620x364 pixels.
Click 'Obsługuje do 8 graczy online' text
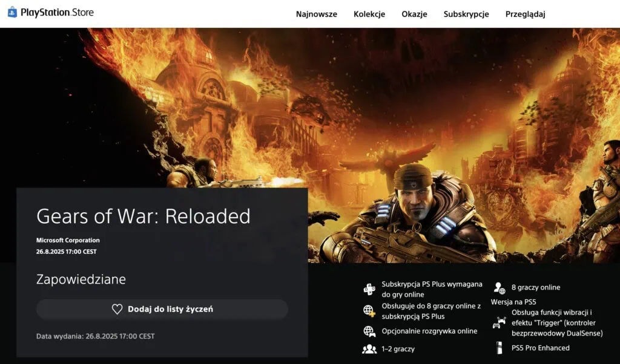[431, 311]
